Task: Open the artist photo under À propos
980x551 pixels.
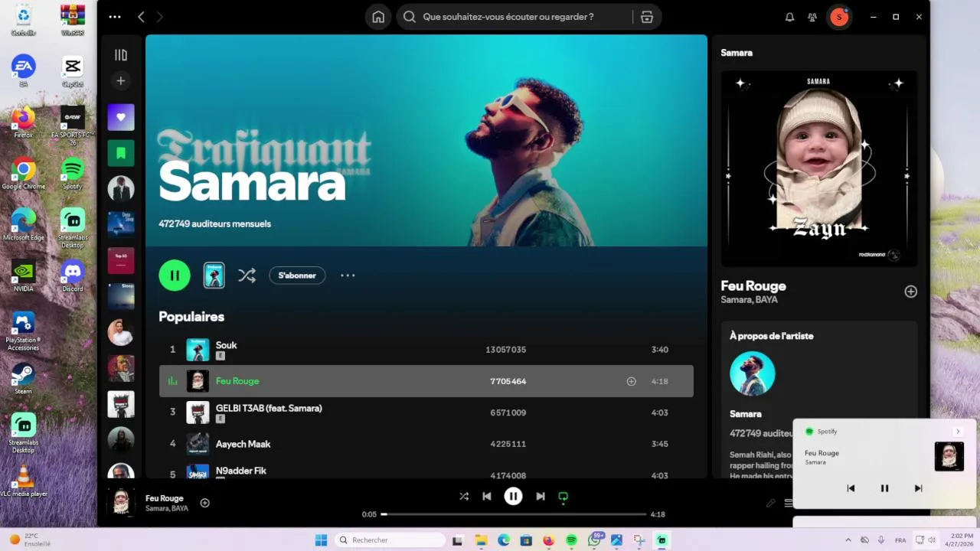Action: pos(753,373)
